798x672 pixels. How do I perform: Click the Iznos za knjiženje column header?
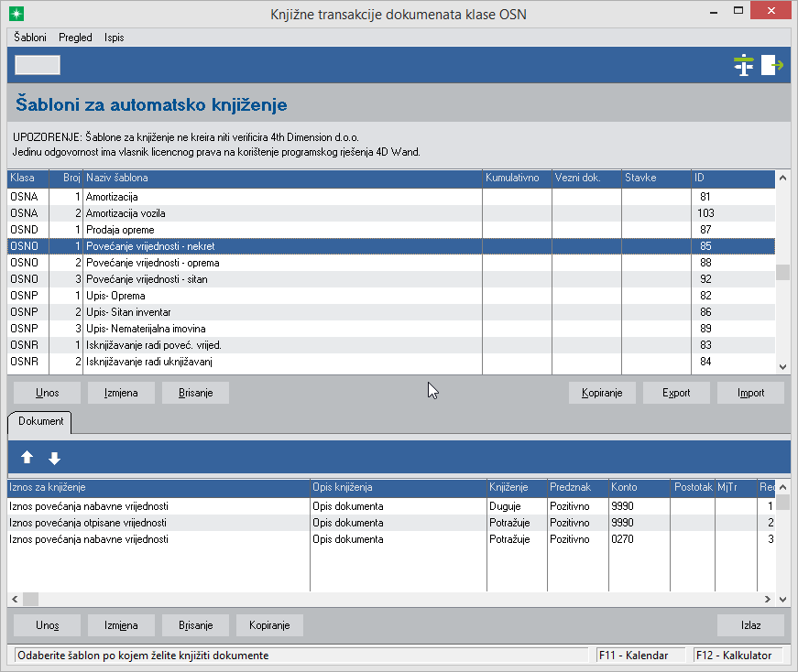[x=159, y=487]
